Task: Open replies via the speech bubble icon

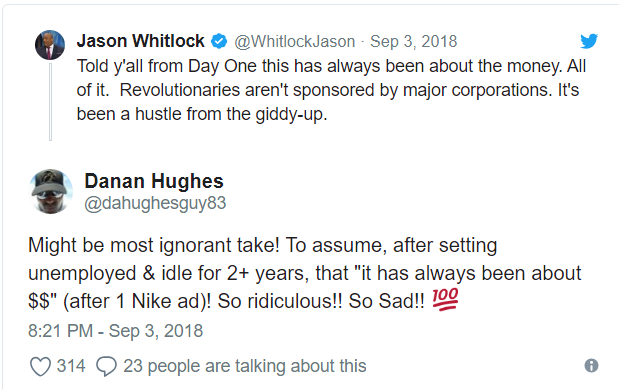Action: point(106,366)
